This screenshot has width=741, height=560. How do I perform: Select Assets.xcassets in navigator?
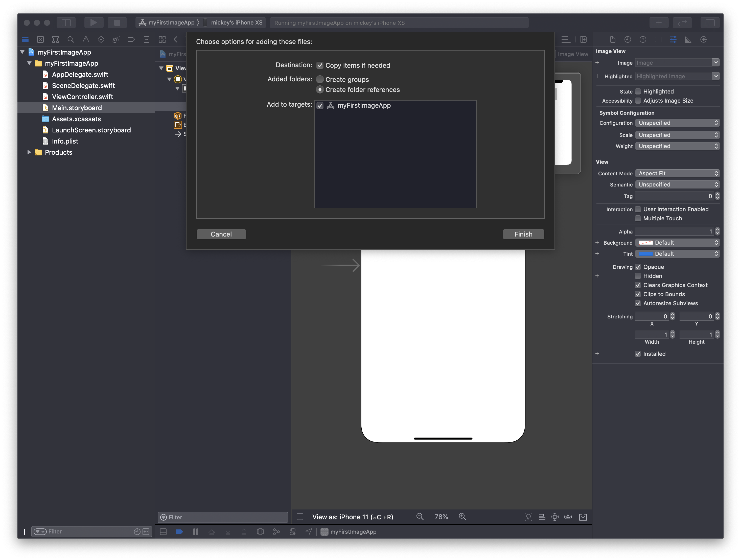click(76, 119)
